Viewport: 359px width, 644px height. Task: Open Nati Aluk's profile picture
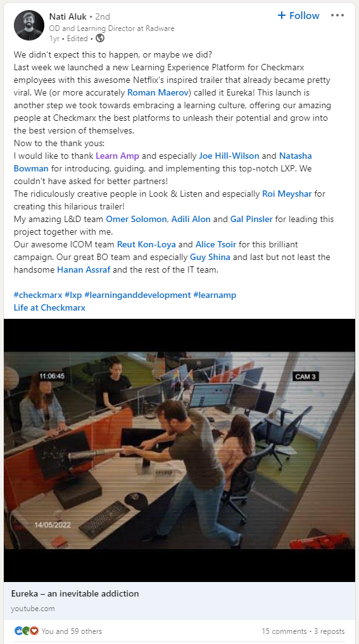(x=28, y=25)
